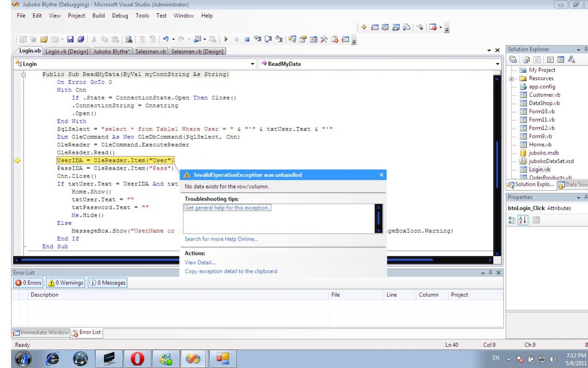The image size is (588, 368).
Task: Click Get general help for this exception link
Action: [227, 207]
